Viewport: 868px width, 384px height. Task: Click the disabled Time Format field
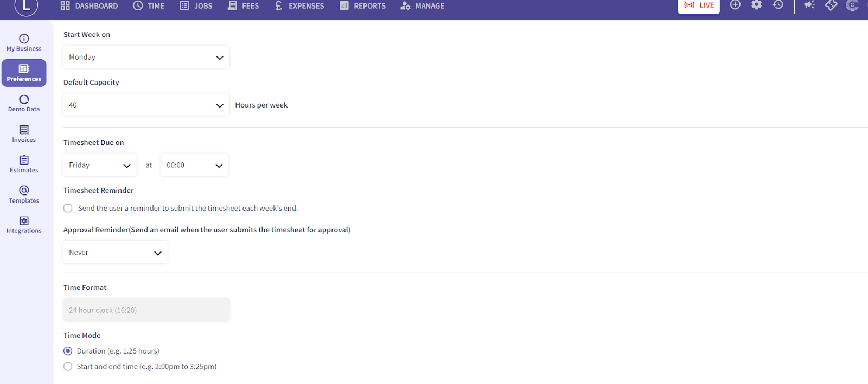click(x=146, y=310)
